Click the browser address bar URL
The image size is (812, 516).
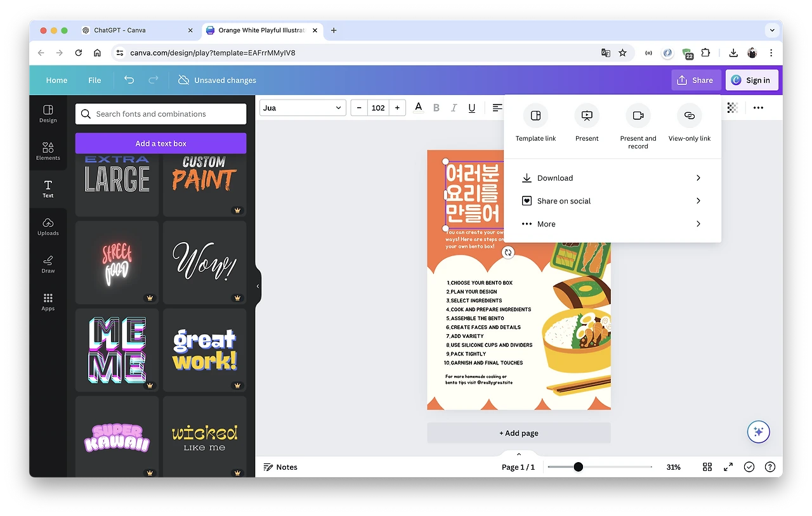(213, 53)
